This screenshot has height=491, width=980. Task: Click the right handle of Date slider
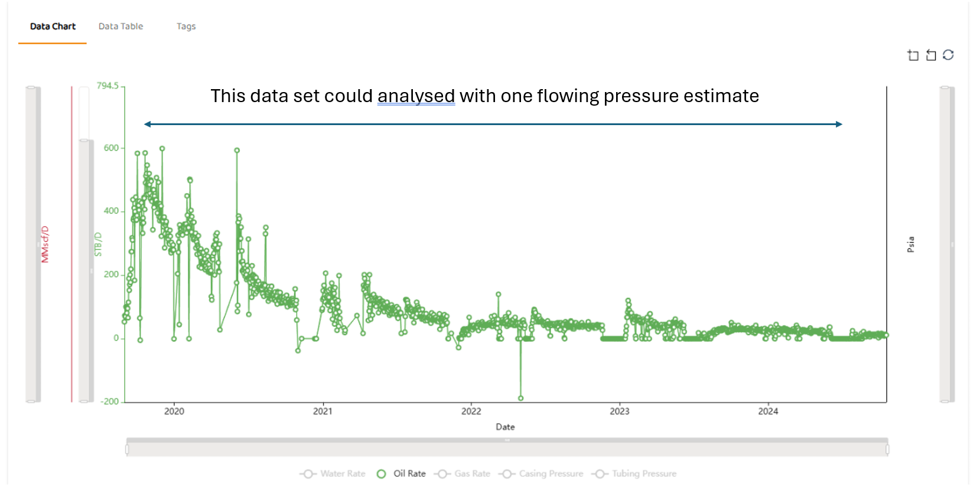[x=887, y=449]
